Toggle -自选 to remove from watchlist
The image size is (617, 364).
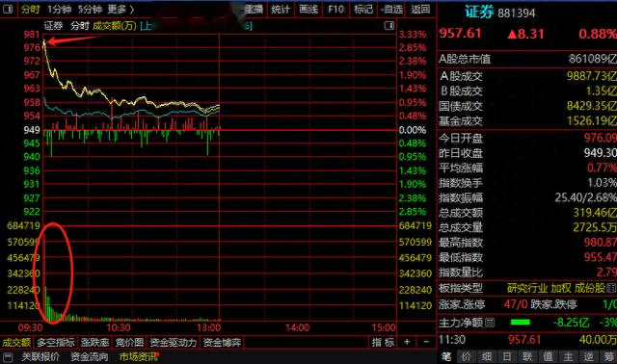click(x=391, y=9)
